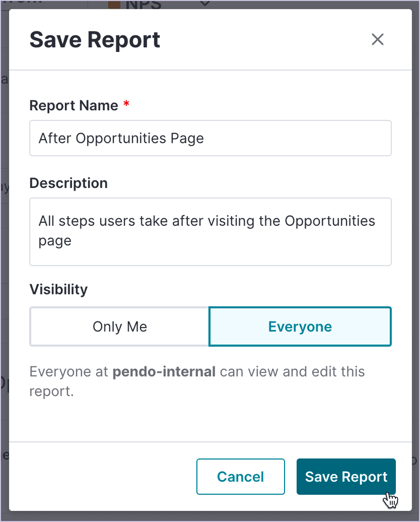This screenshot has height=522, width=420.
Task: Place cursor in the report description box
Action: click(210, 232)
